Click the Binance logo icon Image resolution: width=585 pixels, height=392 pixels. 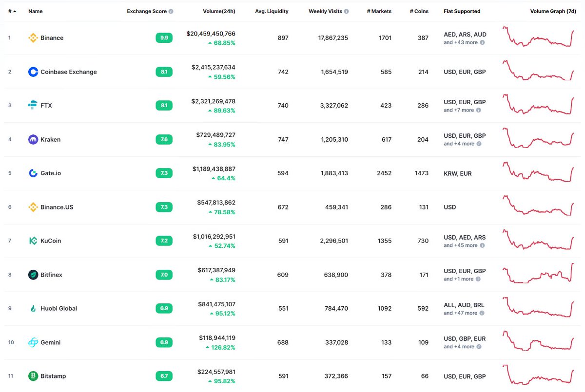coord(33,38)
